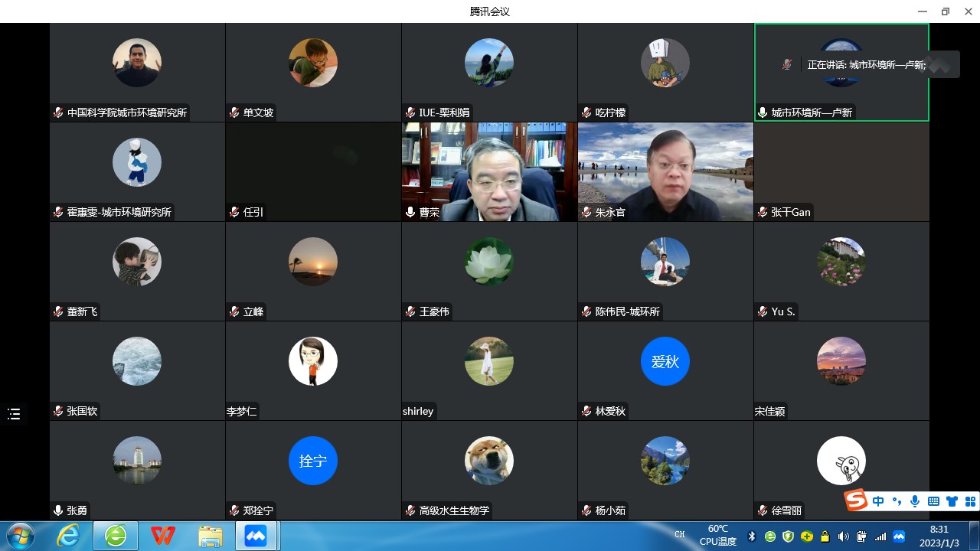Click the Sogou input voice microphone icon

coord(915,502)
